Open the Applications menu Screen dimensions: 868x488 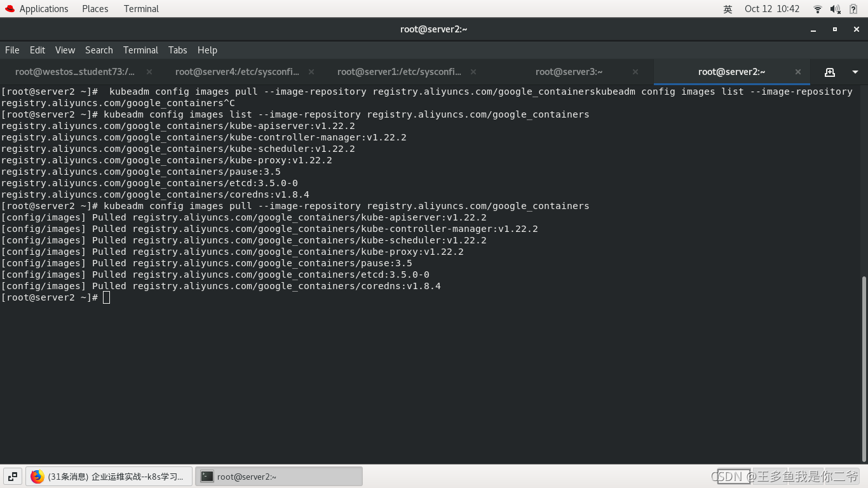point(36,9)
